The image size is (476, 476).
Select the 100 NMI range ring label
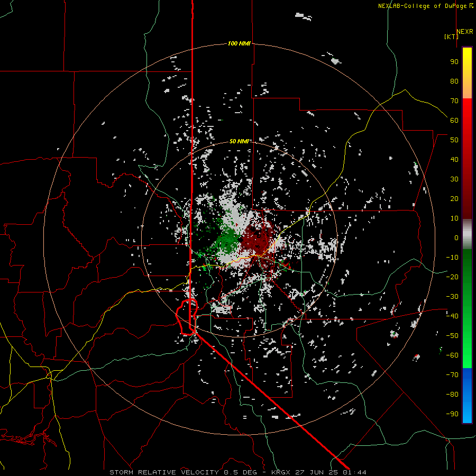pos(239,43)
